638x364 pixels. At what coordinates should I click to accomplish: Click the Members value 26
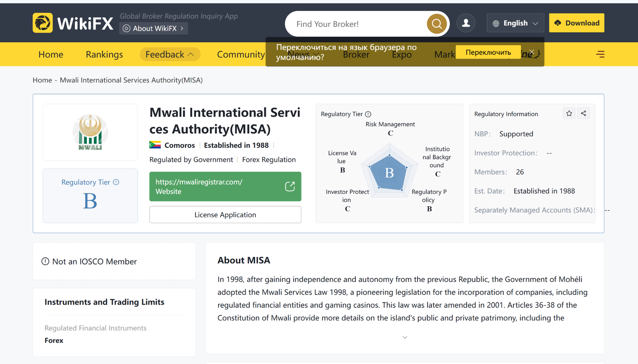(520, 172)
